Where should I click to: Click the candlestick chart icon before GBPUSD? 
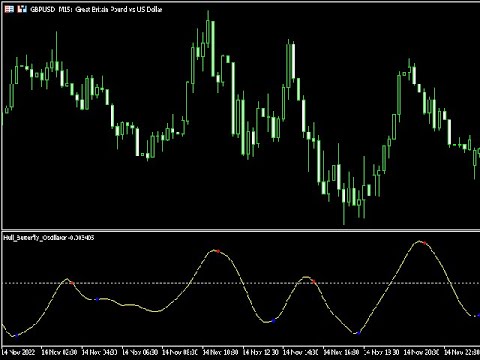(x=22, y=9)
